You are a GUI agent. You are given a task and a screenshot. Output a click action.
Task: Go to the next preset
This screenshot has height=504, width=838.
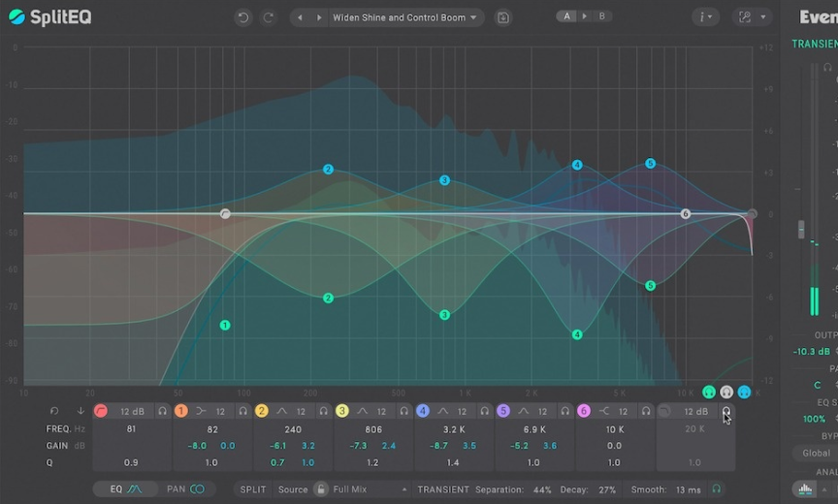click(x=319, y=17)
